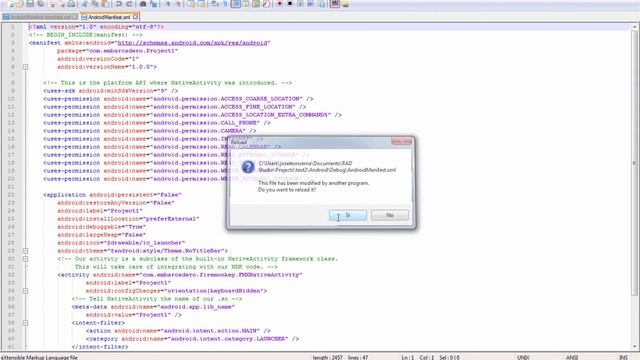The height and width of the screenshot is (360, 640).
Task: Click the INS insert-mode status entry
Action: 623,357
